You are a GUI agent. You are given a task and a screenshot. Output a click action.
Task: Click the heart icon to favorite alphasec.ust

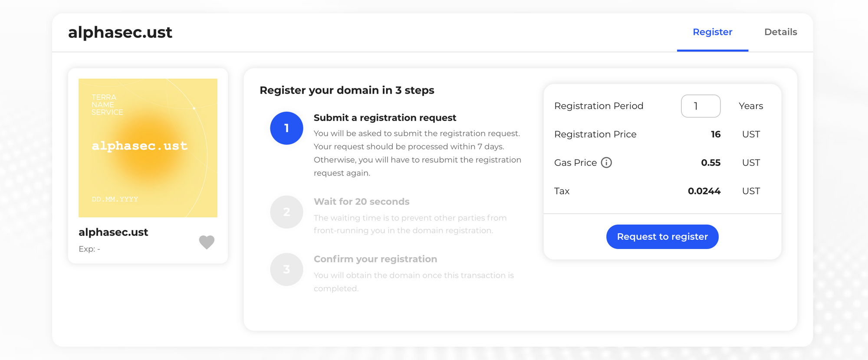tap(207, 242)
